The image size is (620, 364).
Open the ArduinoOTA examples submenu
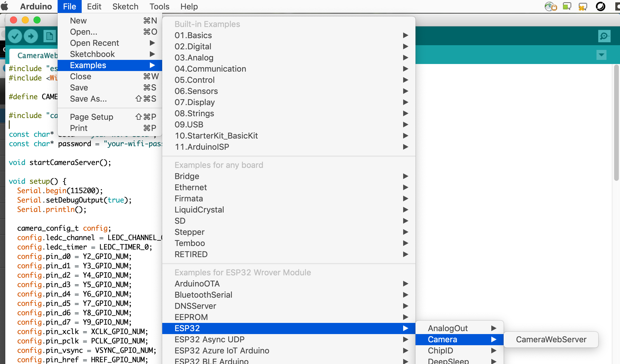click(x=289, y=284)
